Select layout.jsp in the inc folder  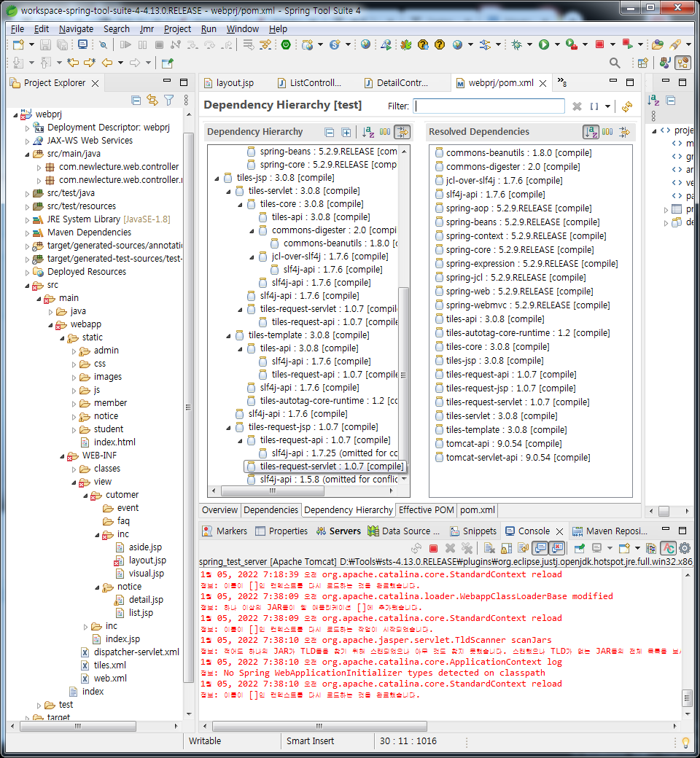click(x=141, y=560)
